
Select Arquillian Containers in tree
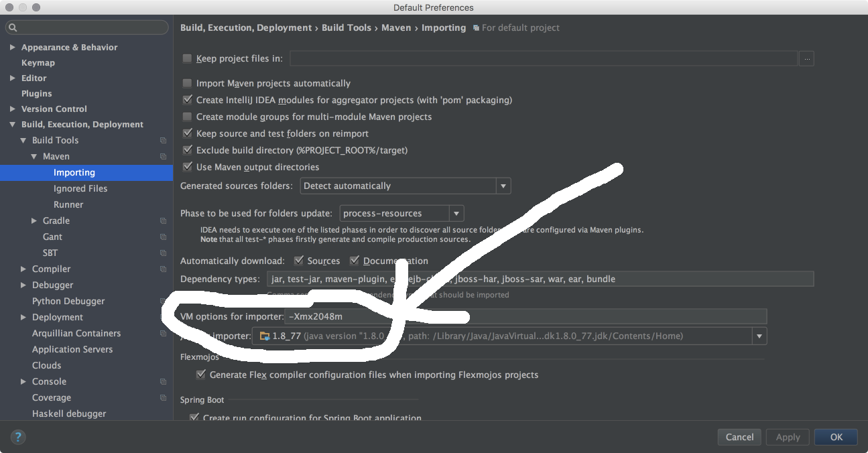[x=76, y=334]
